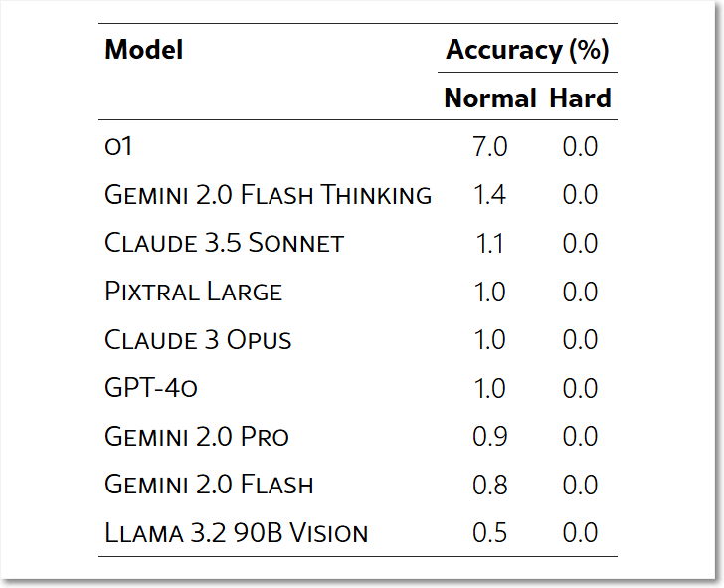Viewport: 724px width, 588px height.
Task: Click the o1 model name
Action: 118,146
